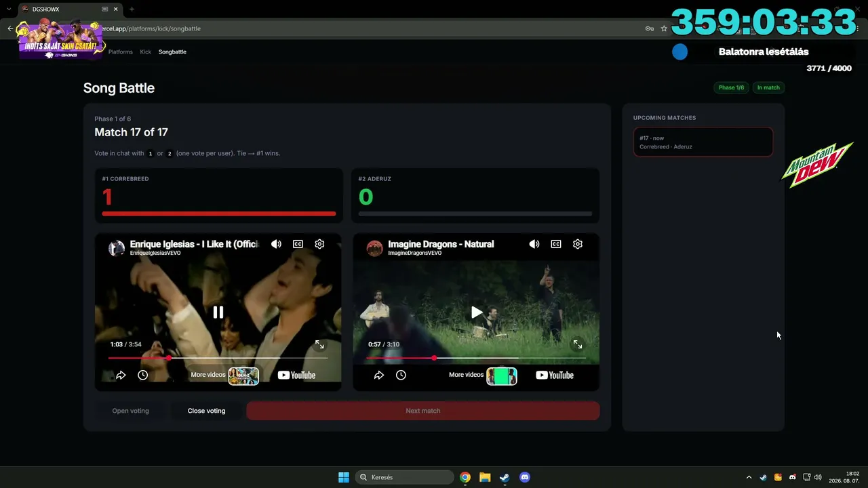Click the Match 17 of 17 heading
This screenshot has height=488, width=868.
(131, 132)
